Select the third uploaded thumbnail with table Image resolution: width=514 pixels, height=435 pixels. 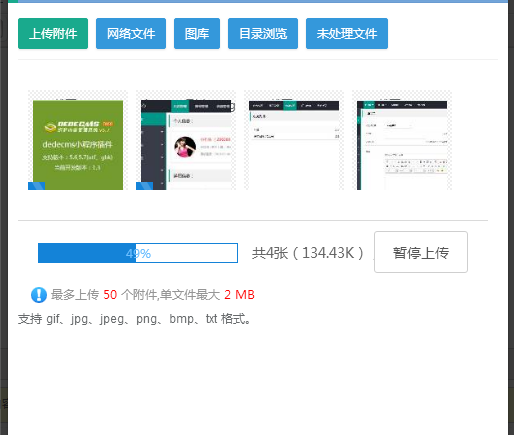tap(294, 145)
